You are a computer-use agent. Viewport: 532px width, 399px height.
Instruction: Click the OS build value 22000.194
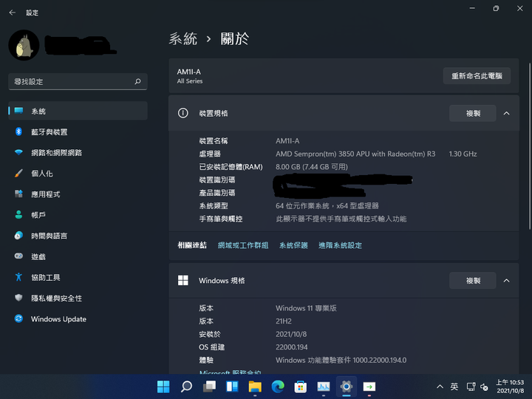291,347
